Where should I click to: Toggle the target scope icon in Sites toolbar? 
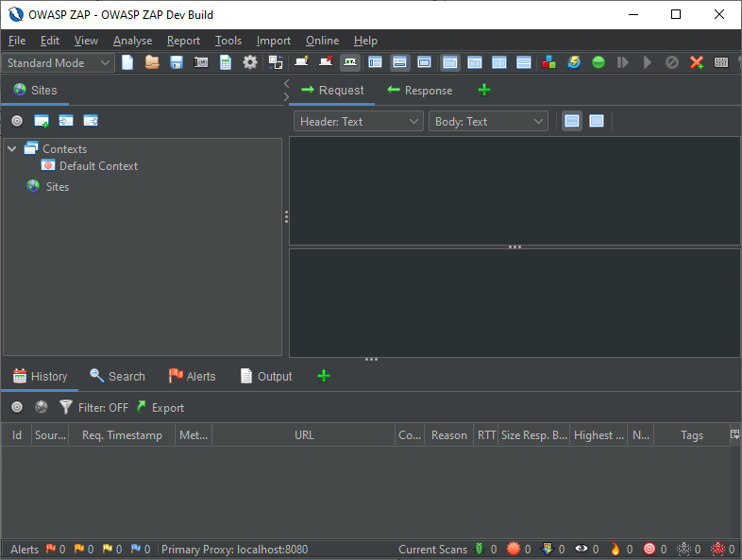[x=17, y=121]
